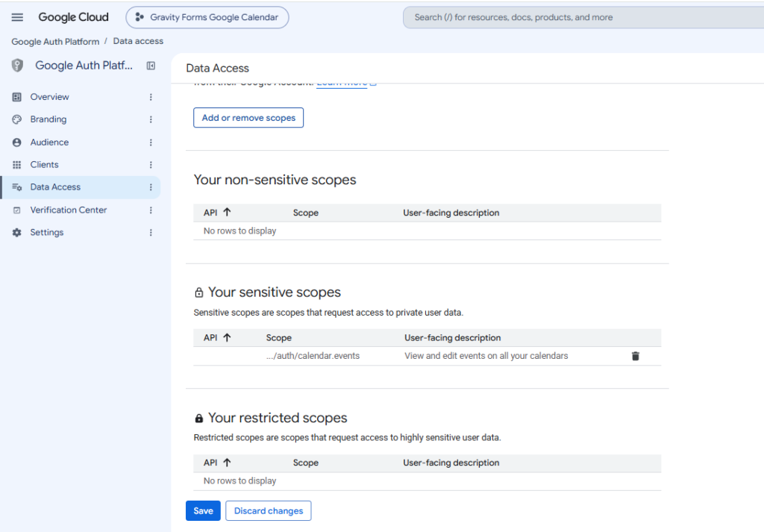The height and width of the screenshot is (532, 764).
Task: Open the more options for Settings
Action: [x=151, y=232]
